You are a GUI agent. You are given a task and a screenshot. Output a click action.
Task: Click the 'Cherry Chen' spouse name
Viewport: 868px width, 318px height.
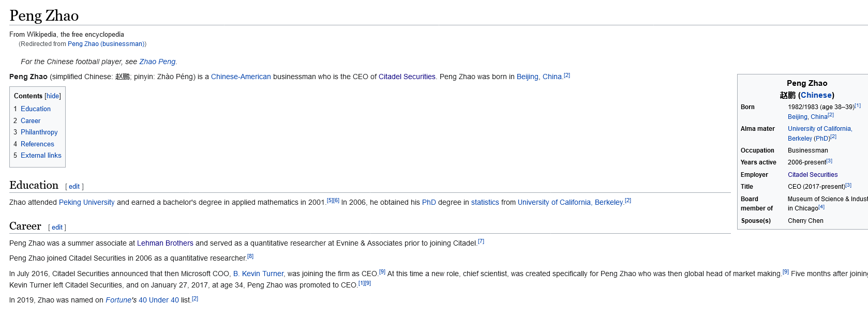point(805,221)
